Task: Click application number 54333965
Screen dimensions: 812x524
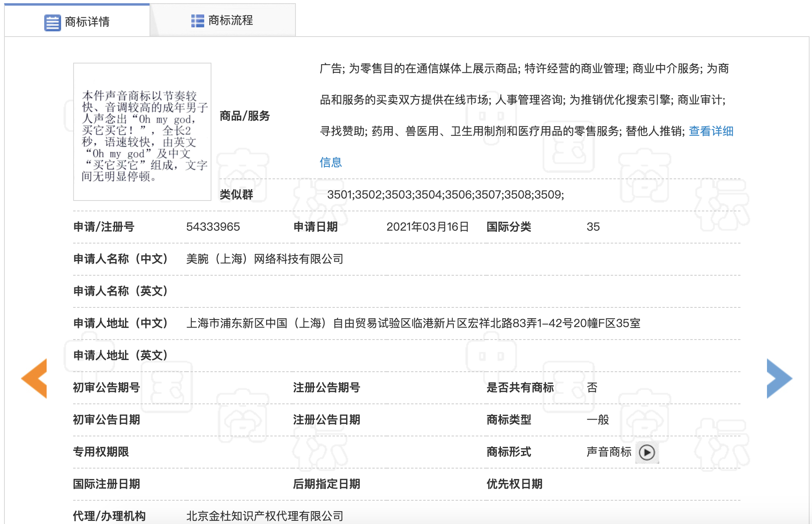Action: pyautogui.click(x=213, y=227)
